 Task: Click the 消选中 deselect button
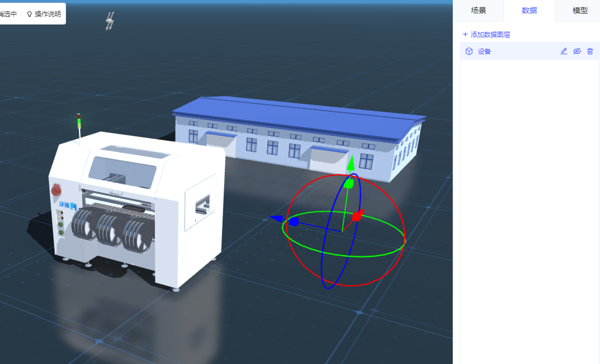coord(8,14)
